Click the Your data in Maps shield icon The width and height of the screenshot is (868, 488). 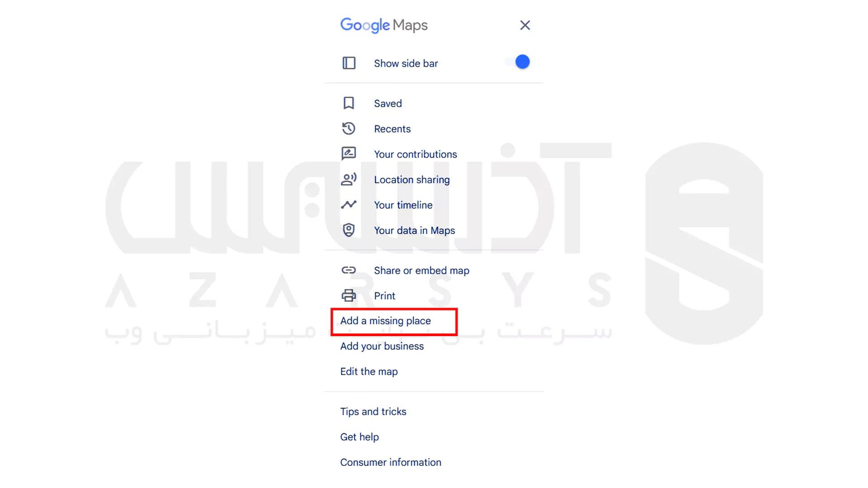[x=348, y=230]
